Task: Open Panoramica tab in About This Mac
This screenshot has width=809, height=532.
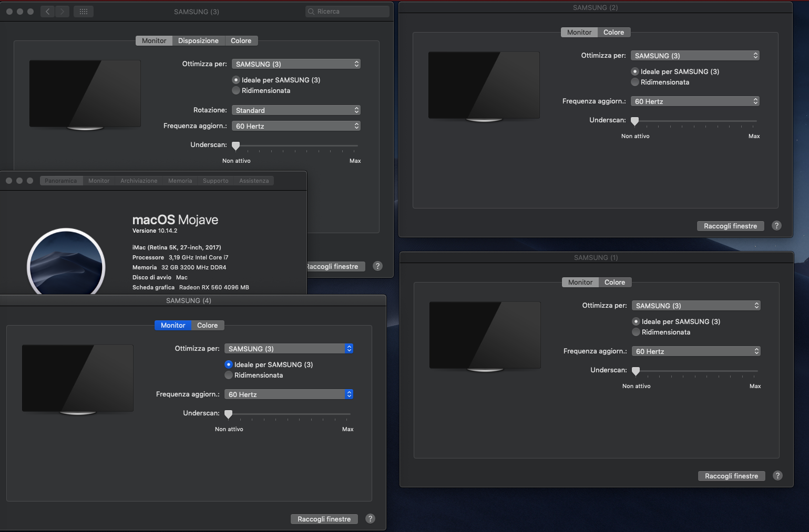Action: click(x=61, y=181)
